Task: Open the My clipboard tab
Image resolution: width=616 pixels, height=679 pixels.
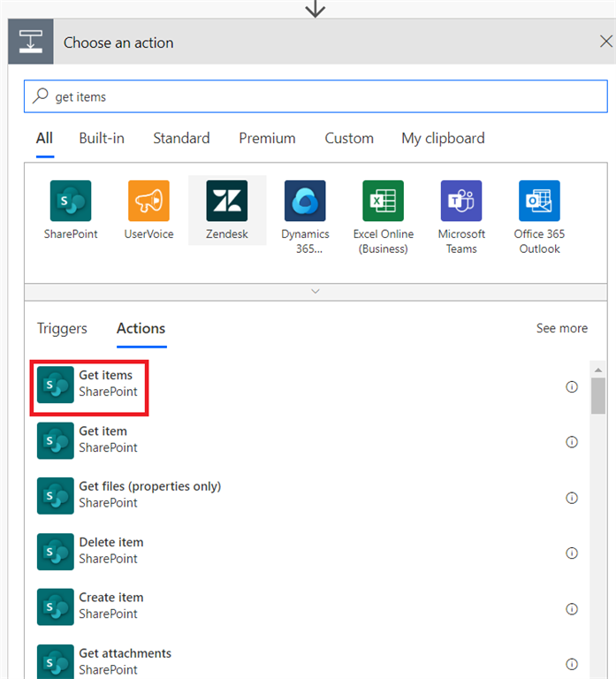Action: click(443, 139)
